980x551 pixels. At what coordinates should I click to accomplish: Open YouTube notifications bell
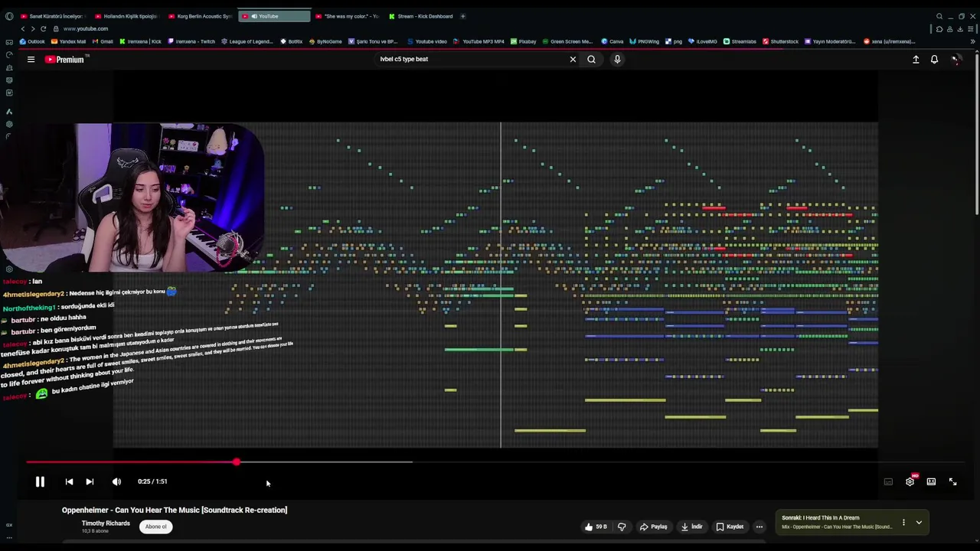(934, 59)
